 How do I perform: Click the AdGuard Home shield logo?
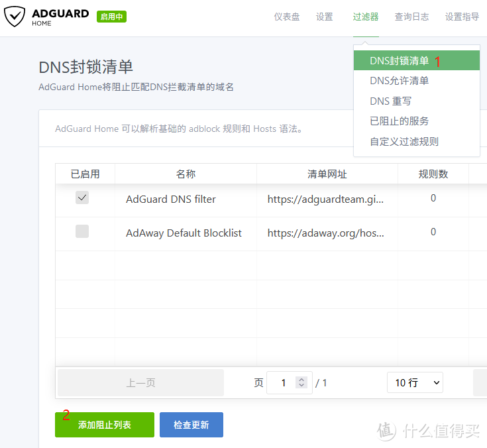point(15,17)
